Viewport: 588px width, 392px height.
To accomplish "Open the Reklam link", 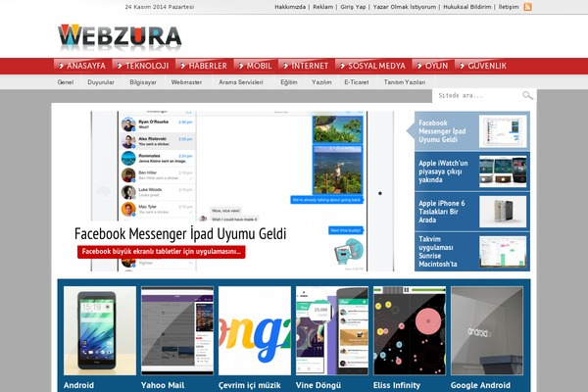I will point(322,7).
